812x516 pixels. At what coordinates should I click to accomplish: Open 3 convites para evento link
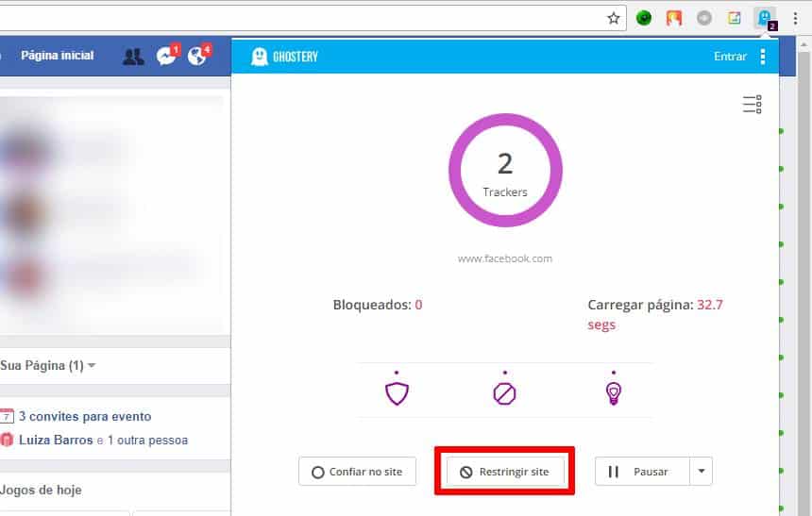tap(85, 416)
